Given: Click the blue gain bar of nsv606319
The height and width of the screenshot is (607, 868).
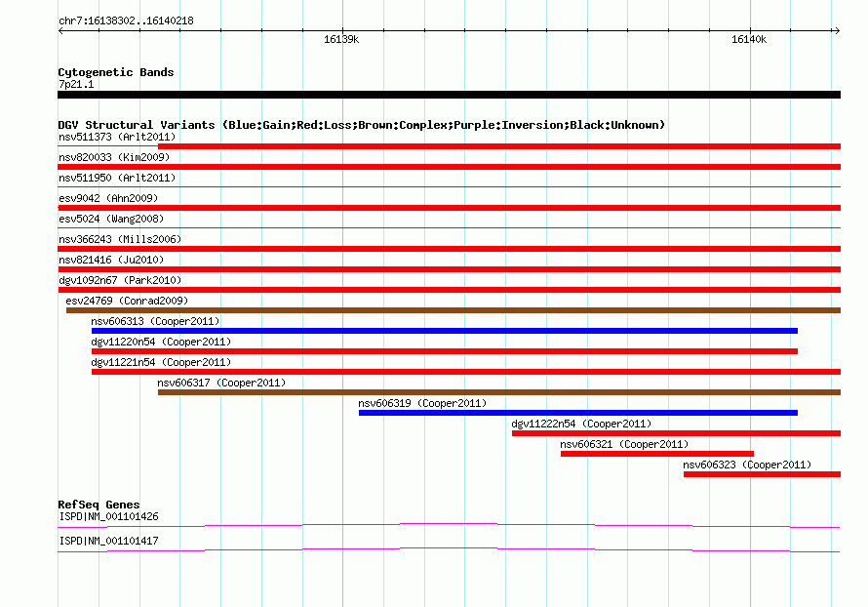Looking at the screenshot, I should (578, 413).
